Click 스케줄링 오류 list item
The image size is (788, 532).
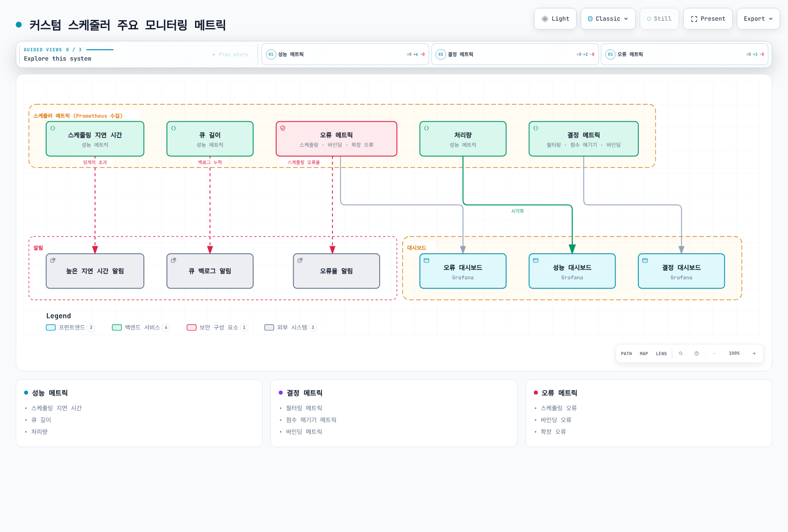pos(559,408)
